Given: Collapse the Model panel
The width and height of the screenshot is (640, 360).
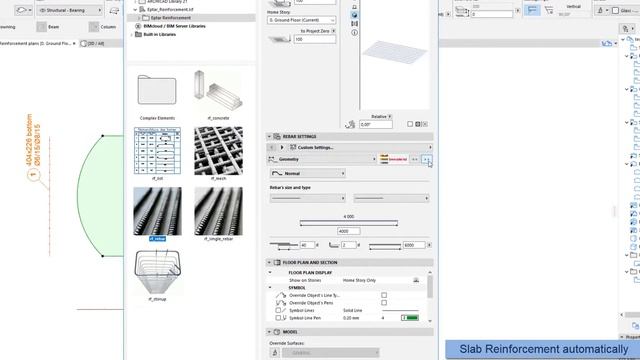Looking at the screenshot, I should (x=269, y=332).
